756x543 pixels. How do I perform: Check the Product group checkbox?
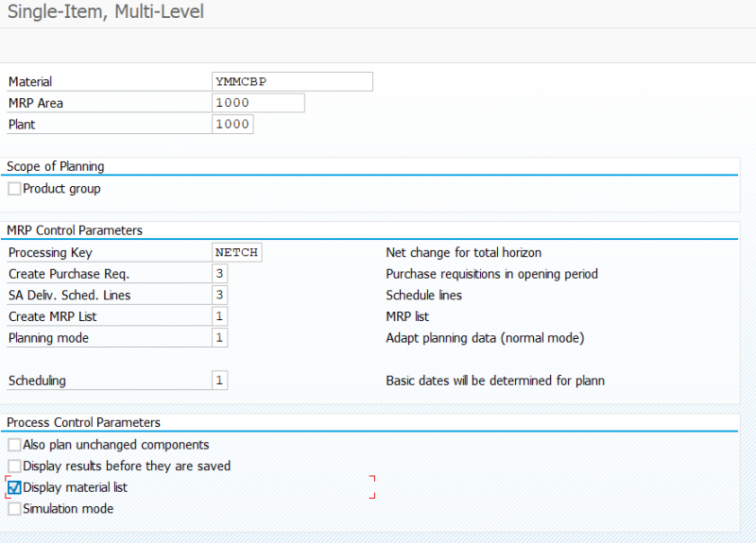(x=14, y=188)
